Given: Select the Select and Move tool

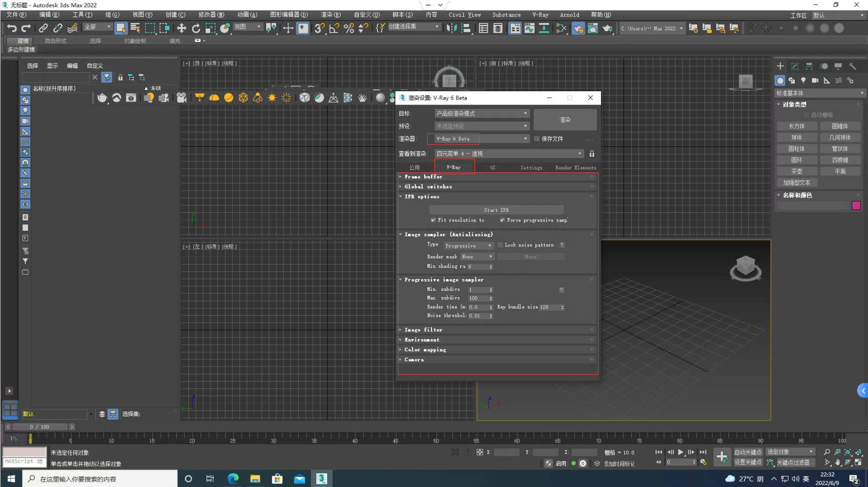Looking at the screenshot, I should click(182, 28).
